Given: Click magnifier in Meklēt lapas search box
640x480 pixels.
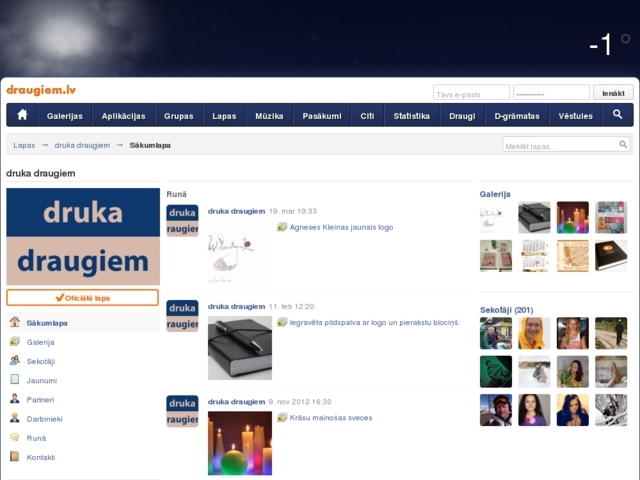Looking at the screenshot, I should (x=623, y=144).
